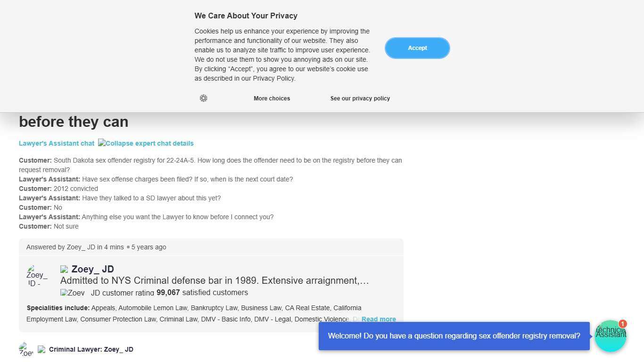Collapse expert chat details
The image size is (644, 362).
[146, 143]
